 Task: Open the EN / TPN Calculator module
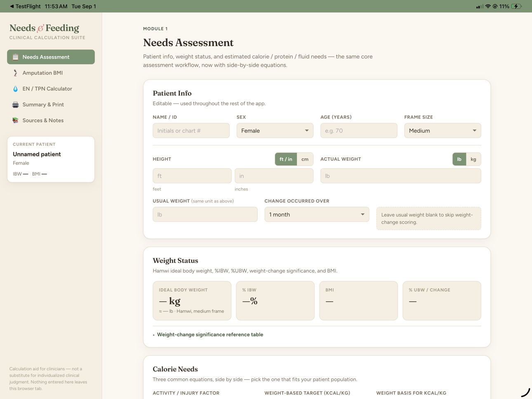51,89
